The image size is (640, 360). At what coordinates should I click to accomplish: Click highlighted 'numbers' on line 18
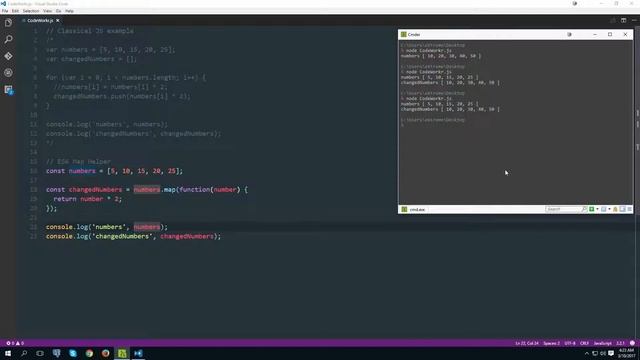click(147, 190)
